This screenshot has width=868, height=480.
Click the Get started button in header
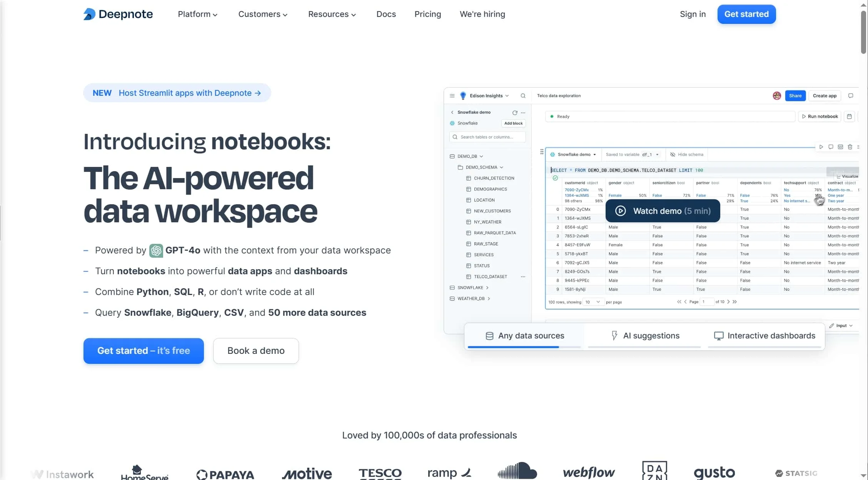click(746, 14)
